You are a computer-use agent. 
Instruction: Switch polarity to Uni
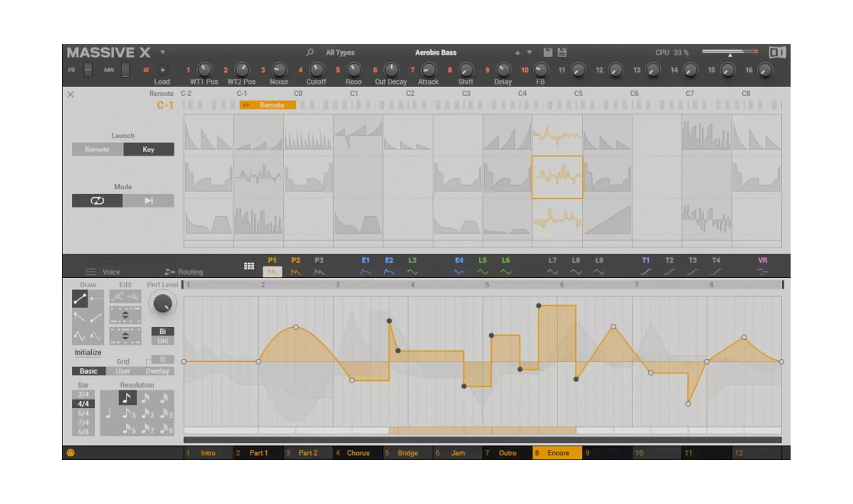click(x=162, y=341)
